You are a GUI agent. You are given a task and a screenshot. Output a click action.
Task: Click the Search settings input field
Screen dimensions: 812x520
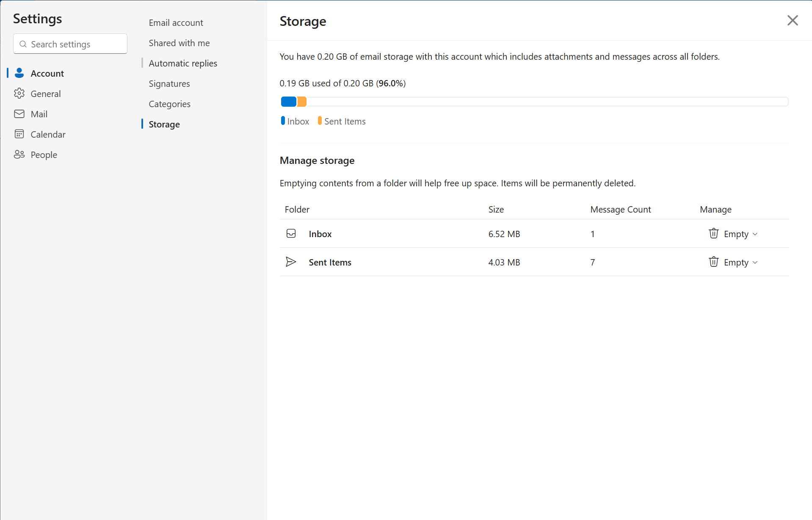point(70,44)
